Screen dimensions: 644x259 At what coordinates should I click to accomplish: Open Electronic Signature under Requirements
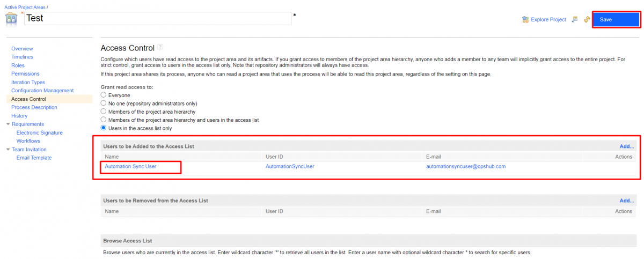click(x=39, y=132)
